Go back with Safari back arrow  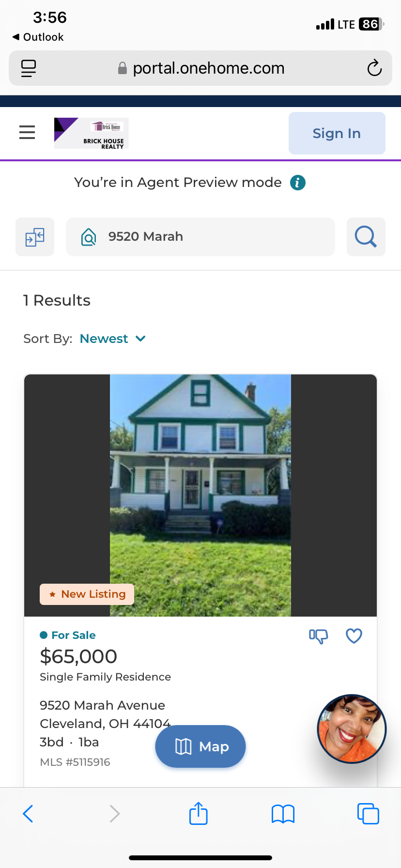point(28,814)
